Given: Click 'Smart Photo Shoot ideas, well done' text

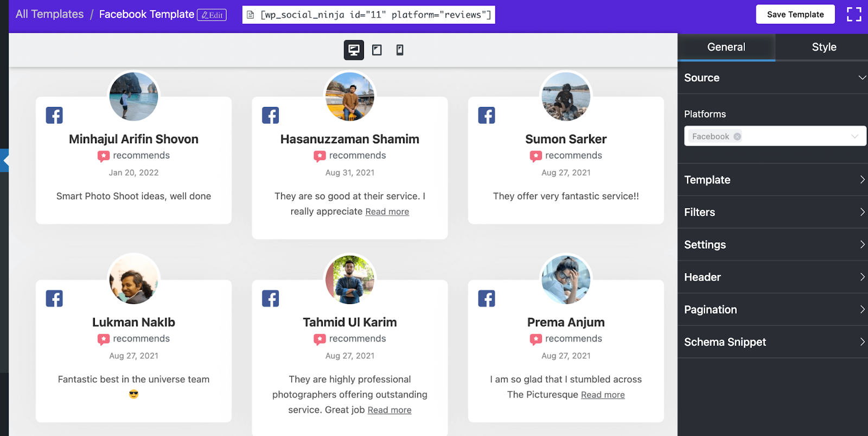Looking at the screenshot, I should 133,196.
